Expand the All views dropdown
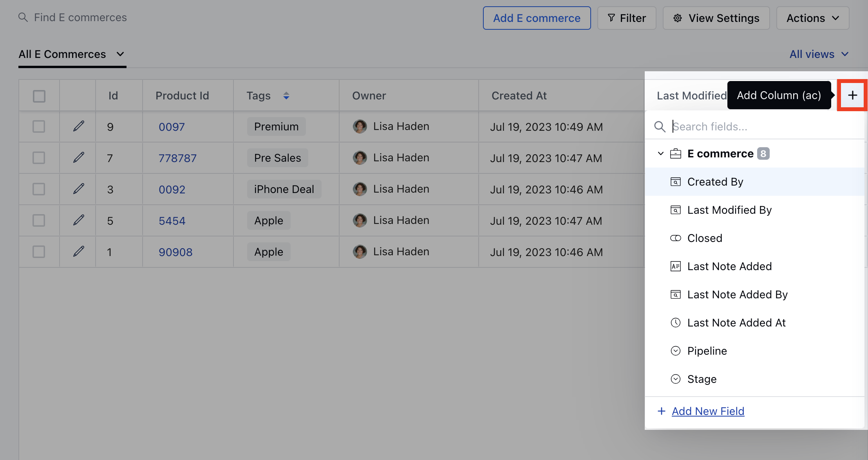Image resolution: width=868 pixels, height=460 pixels. (x=819, y=54)
